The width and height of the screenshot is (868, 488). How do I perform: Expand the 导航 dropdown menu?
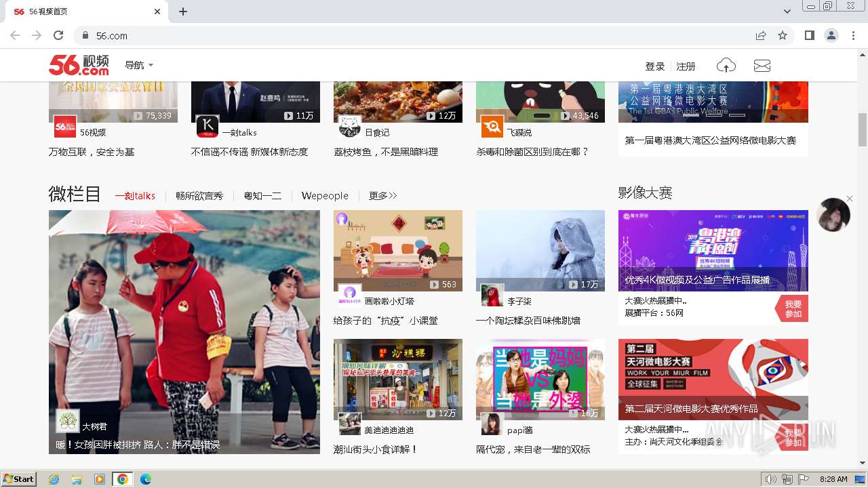click(139, 65)
